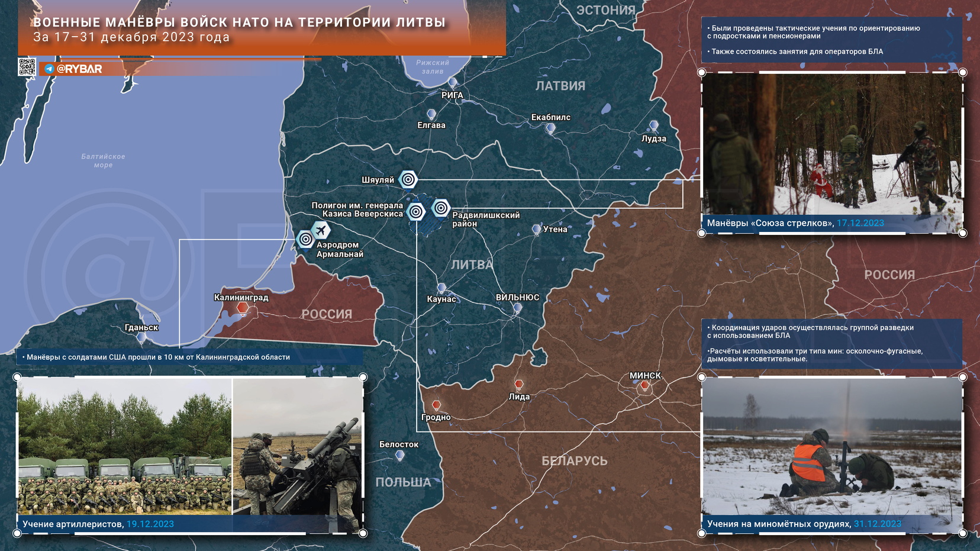The width and height of the screenshot is (980, 551).
Task: Click the target marker at Радвилишкский район
Action: click(x=440, y=208)
